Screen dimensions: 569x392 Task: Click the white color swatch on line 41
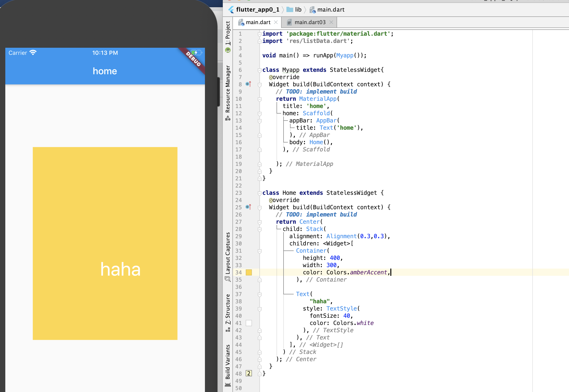coord(249,323)
